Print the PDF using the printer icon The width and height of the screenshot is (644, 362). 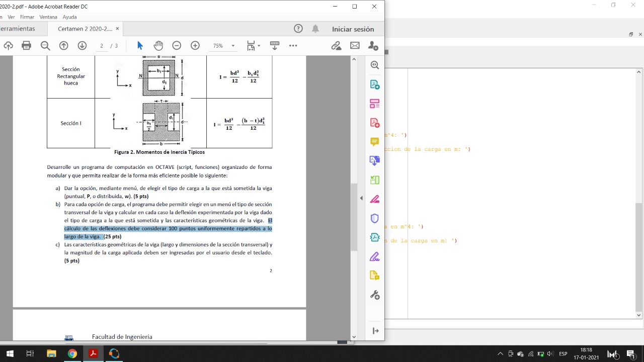click(x=27, y=46)
